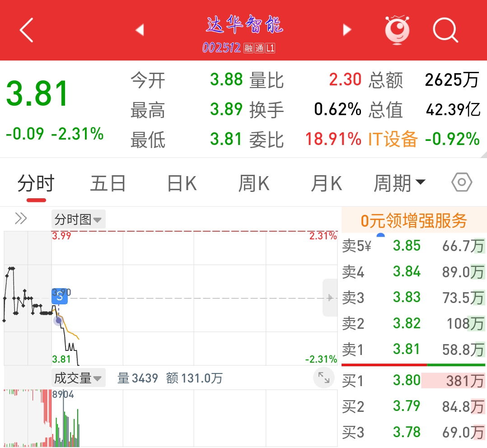Open the IT设备 sector link

pyautogui.click(x=393, y=139)
